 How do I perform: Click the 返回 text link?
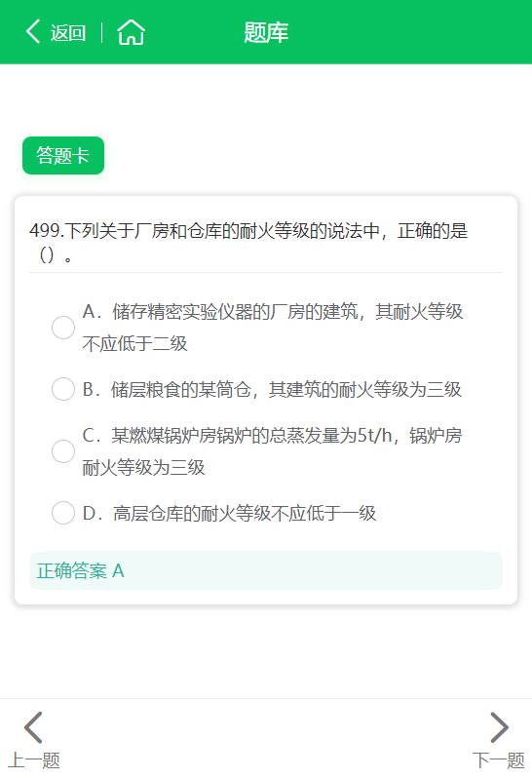(68, 33)
